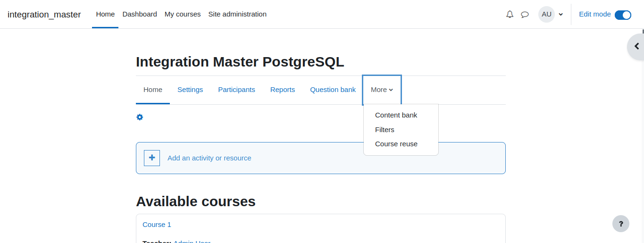Select the secondary Home tab
644x243 pixels.
153,90
